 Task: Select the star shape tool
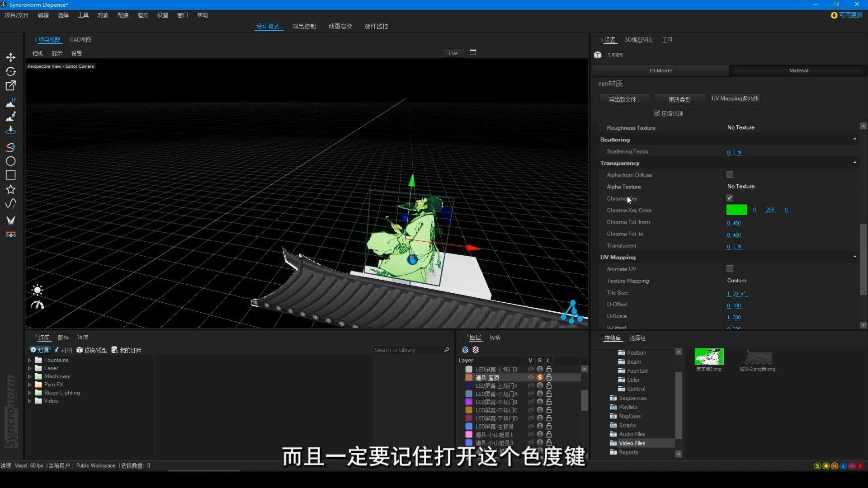click(x=10, y=189)
